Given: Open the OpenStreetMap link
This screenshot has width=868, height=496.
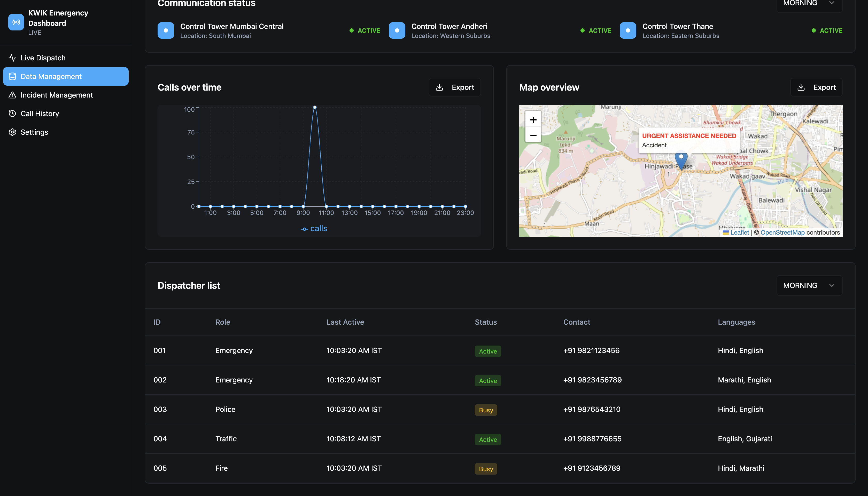Looking at the screenshot, I should point(782,232).
